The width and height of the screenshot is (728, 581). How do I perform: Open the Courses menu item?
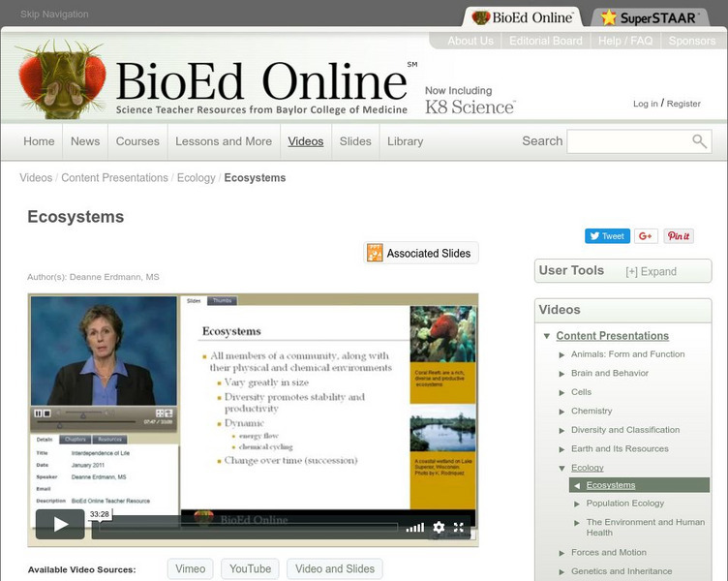137,141
